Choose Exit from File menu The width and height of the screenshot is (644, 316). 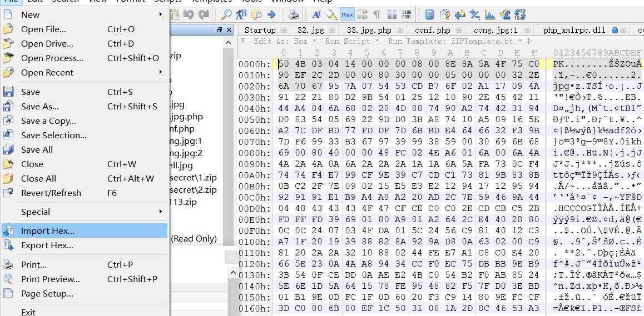pyautogui.click(x=85, y=312)
